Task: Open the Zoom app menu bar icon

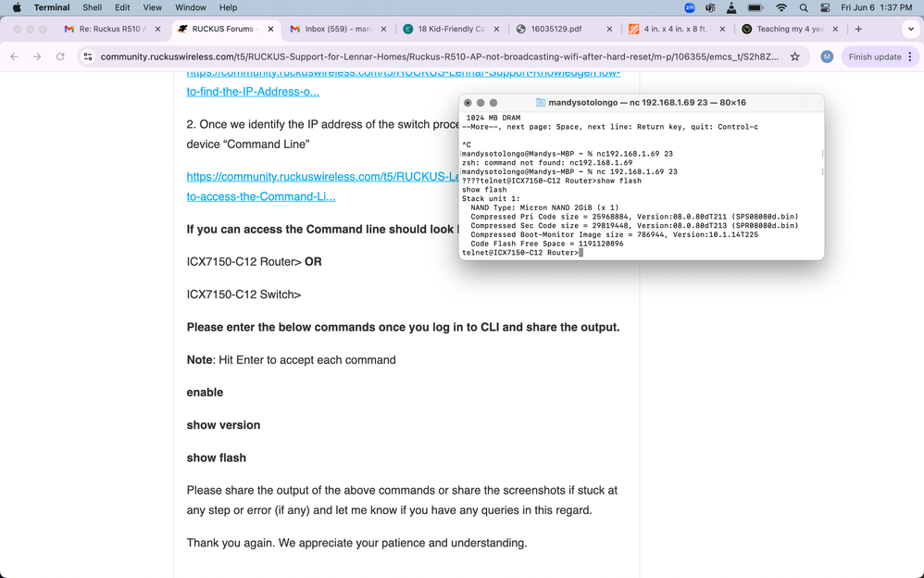Action: pos(689,7)
